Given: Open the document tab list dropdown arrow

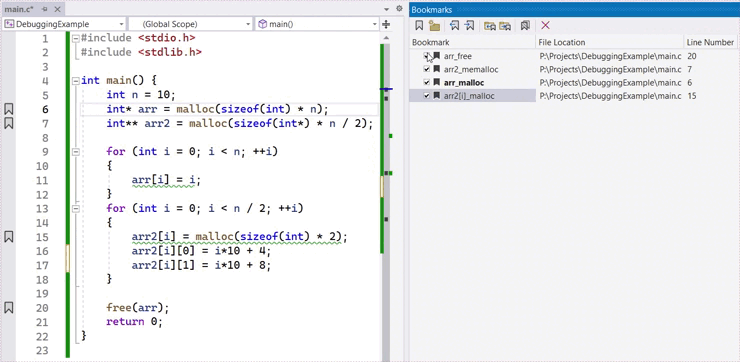Looking at the screenshot, I should click(387, 9).
